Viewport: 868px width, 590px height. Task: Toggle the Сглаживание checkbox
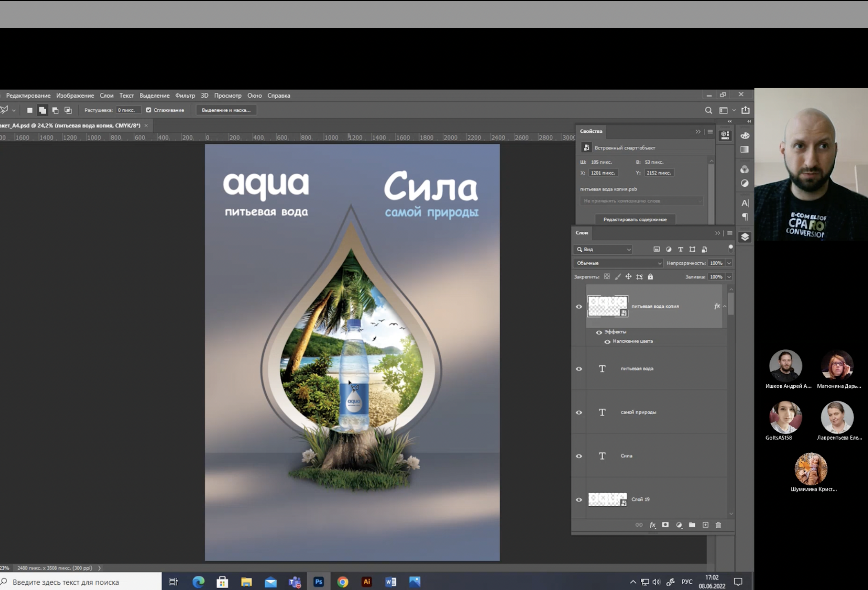pos(149,110)
